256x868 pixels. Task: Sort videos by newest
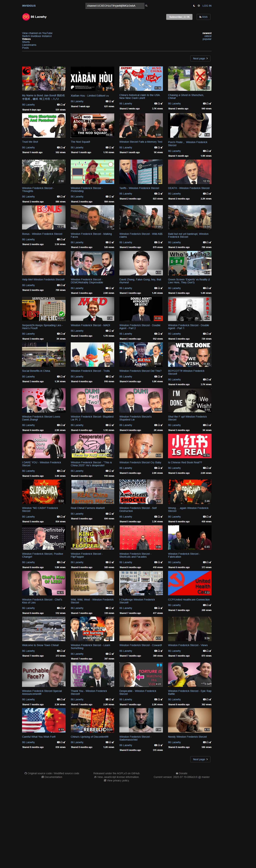pyautogui.click(x=207, y=33)
